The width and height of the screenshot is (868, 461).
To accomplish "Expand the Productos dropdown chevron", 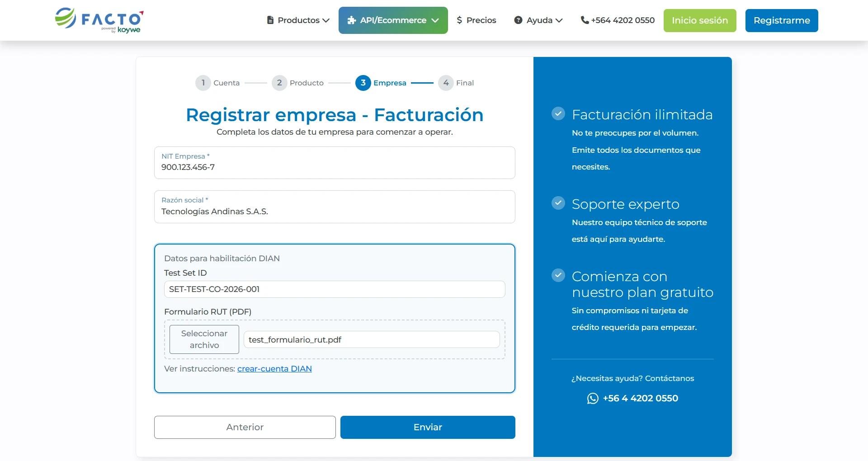I will coord(326,20).
